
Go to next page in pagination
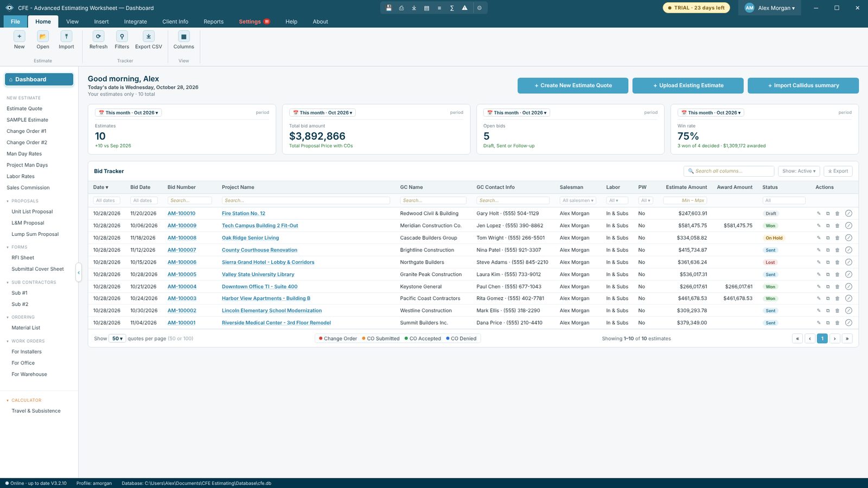[x=835, y=338]
